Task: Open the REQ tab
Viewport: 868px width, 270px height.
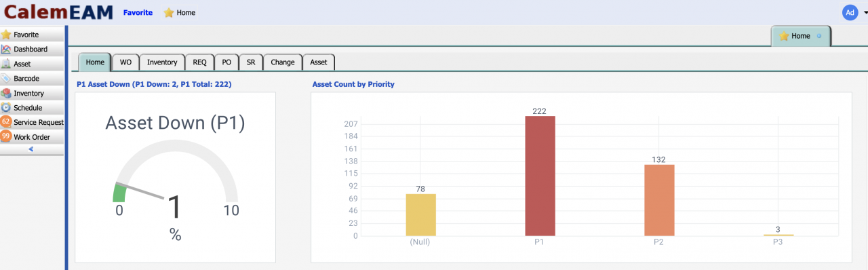Action: tap(199, 62)
